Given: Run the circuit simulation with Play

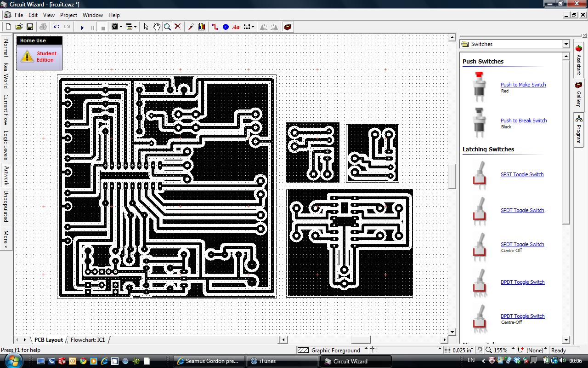Looking at the screenshot, I should (82, 27).
